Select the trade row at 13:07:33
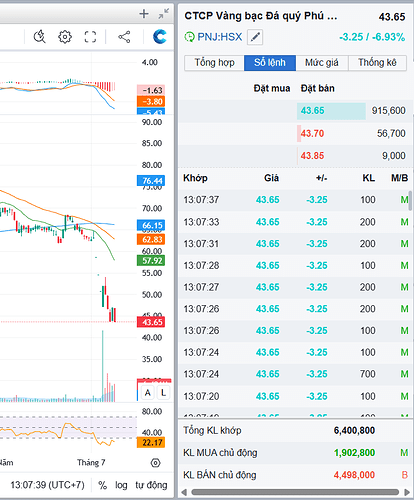 [294, 222]
